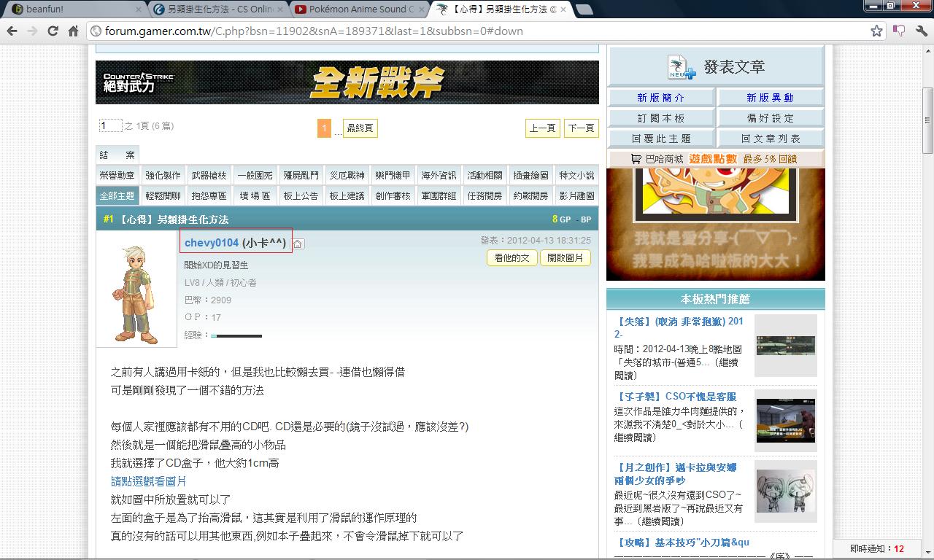Bookmark this page with the star icon
The image size is (934, 560).
pos(876,31)
